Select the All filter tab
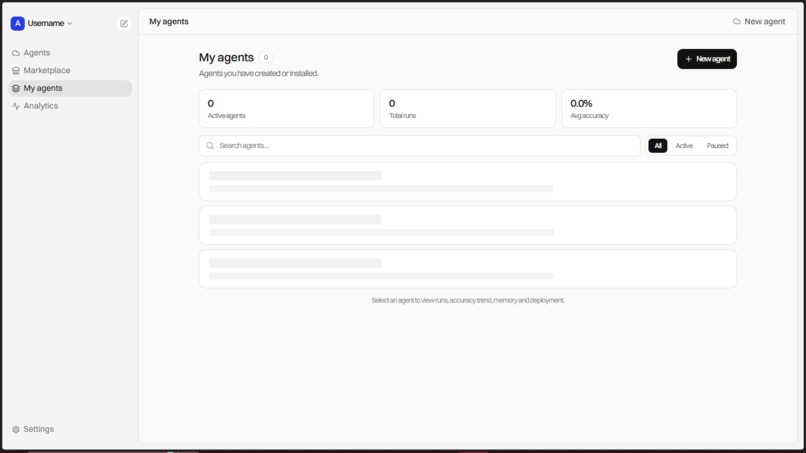Viewport: 806px width, 453px height. 657,146
